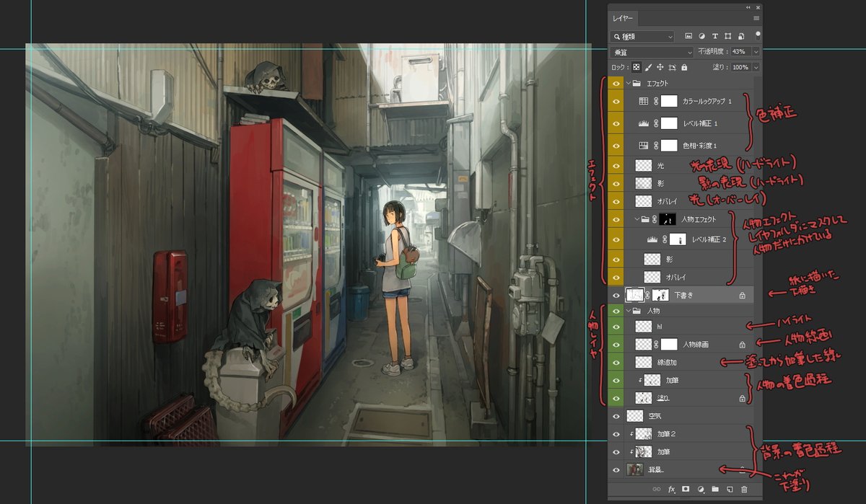Click the fill value field 100%
Image resolution: width=866 pixels, height=504 pixels.
tap(740, 67)
